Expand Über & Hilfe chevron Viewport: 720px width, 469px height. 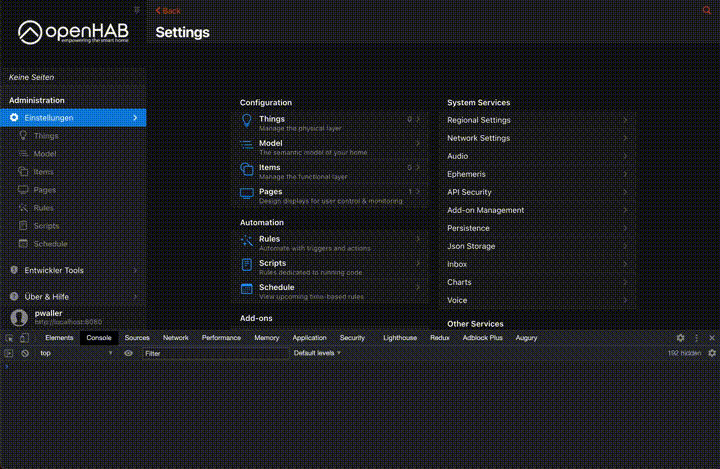point(135,297)
